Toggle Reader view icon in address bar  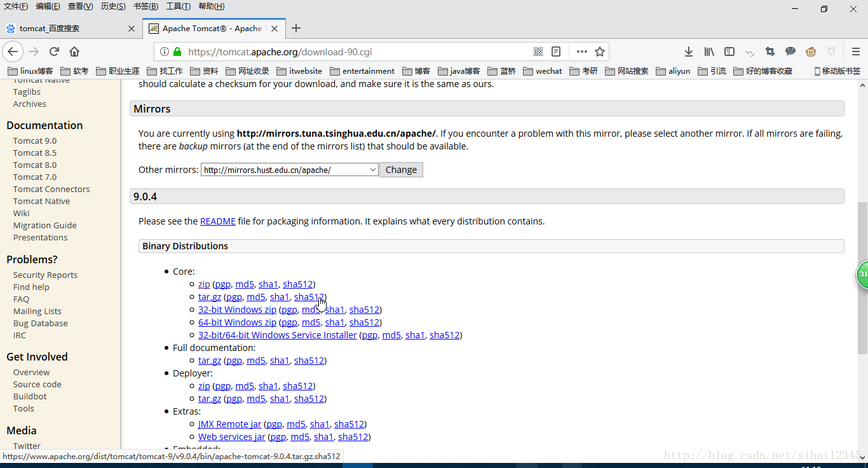click(x=556, y=52)
